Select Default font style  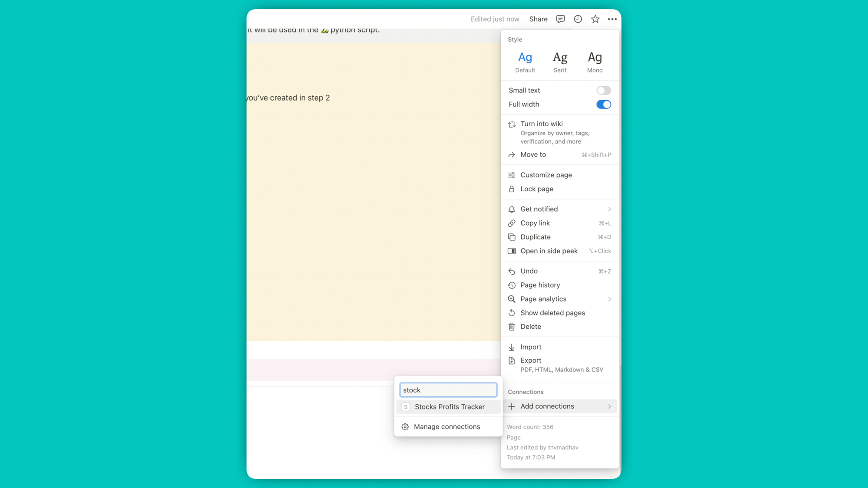pyautogui.click(x=525, y=61)
